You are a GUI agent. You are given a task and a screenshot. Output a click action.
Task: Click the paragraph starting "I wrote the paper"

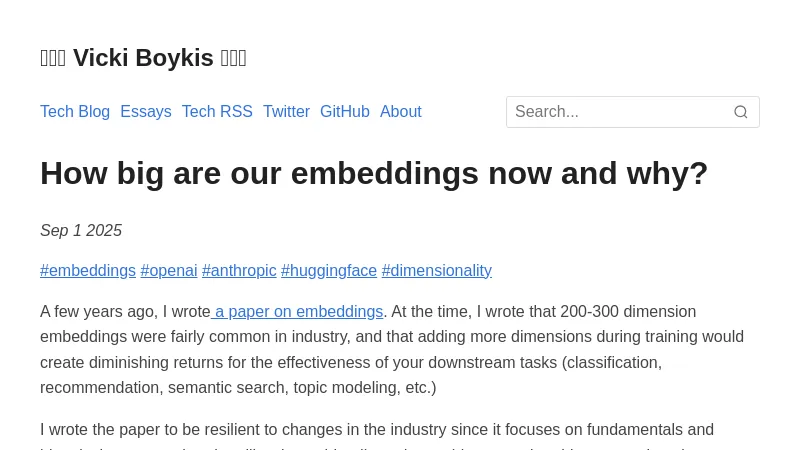coord(377,431)
